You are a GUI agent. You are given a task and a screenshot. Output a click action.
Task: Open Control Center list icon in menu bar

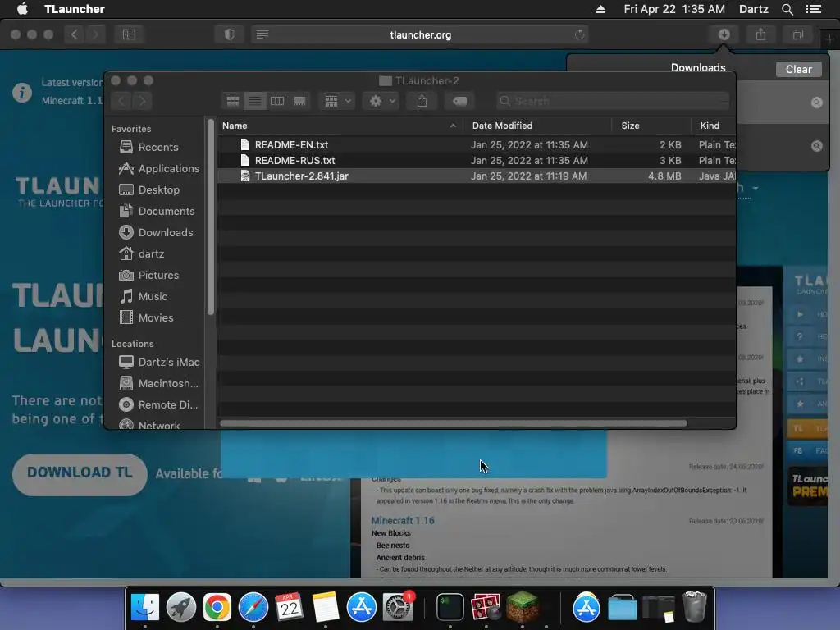click(x=814, y=9)
